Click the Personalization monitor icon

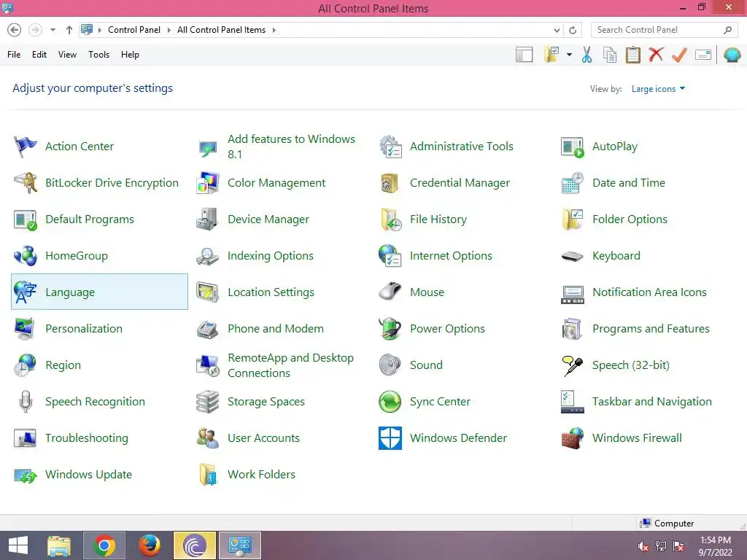(x=26, y=329)
